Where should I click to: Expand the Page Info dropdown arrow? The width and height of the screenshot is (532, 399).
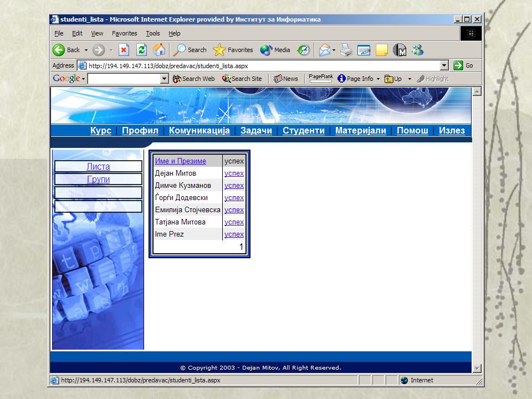click(378, 79)
